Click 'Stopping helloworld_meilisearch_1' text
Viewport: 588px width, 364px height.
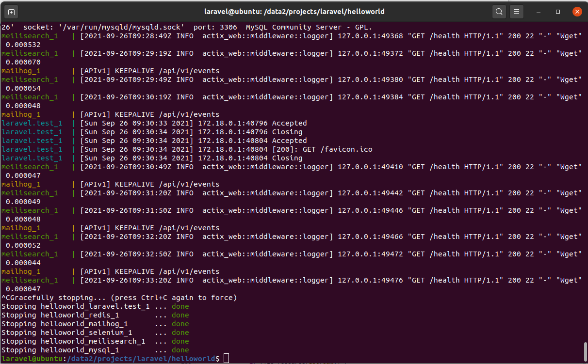73,341
